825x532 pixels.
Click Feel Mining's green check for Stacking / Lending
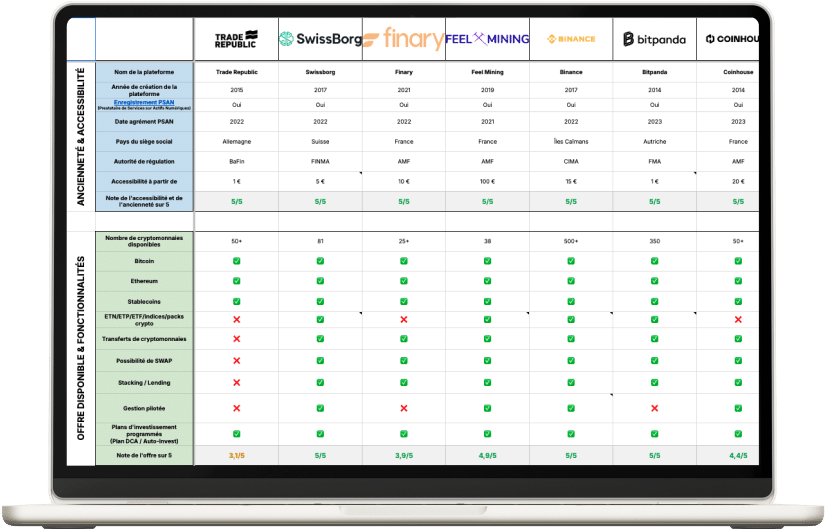click(x=487, y=383)
